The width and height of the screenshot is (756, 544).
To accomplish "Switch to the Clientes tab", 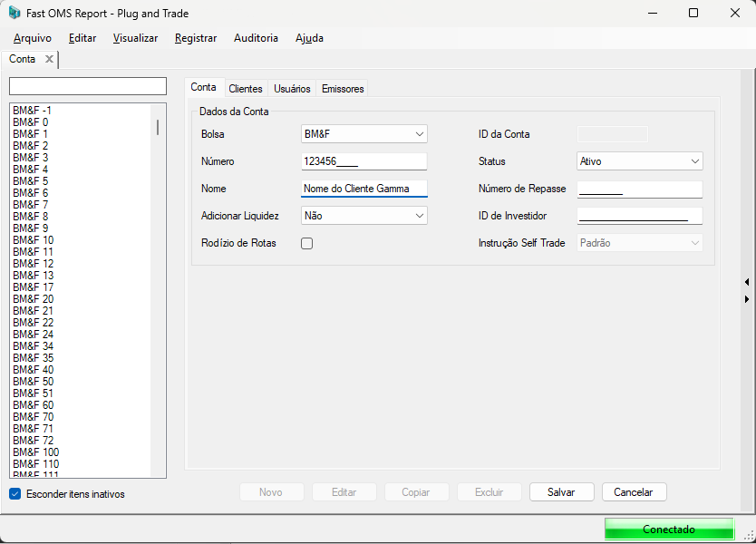I will coord(246,89).
